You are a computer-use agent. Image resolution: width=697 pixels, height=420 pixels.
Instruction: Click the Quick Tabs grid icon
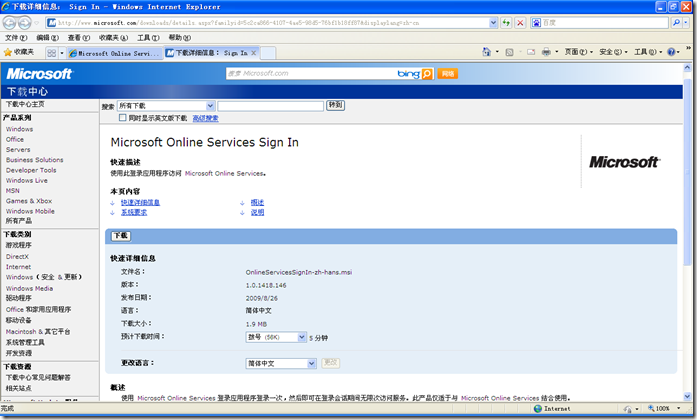pyautogui.click(x=52, y=53)
